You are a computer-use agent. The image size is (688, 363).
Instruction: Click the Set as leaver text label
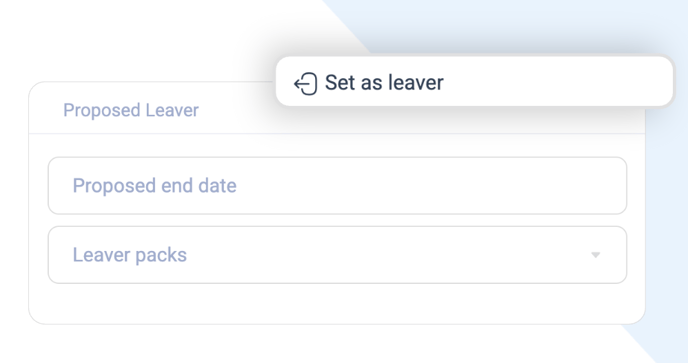pos(384,83)
